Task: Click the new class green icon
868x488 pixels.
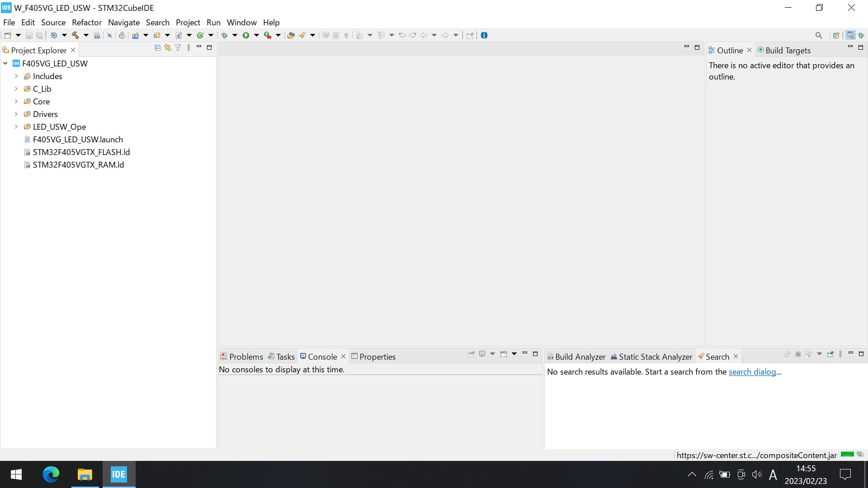Action: (x=200, y=35)
